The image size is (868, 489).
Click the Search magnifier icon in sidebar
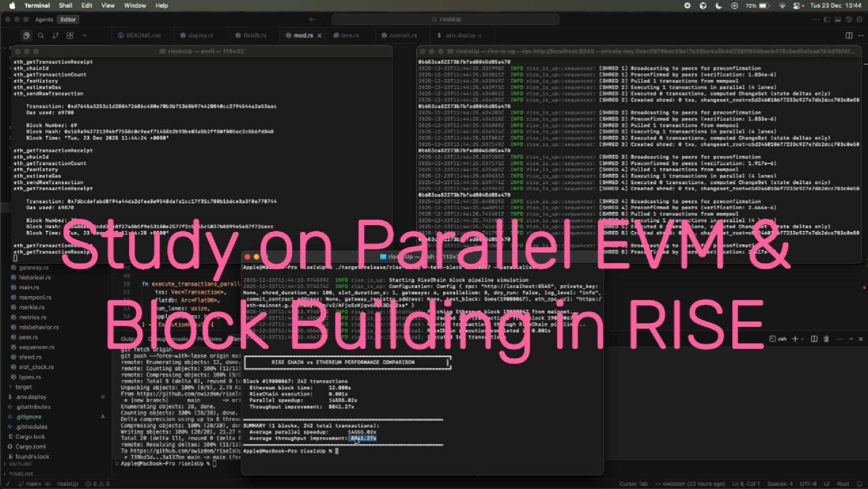41,35
